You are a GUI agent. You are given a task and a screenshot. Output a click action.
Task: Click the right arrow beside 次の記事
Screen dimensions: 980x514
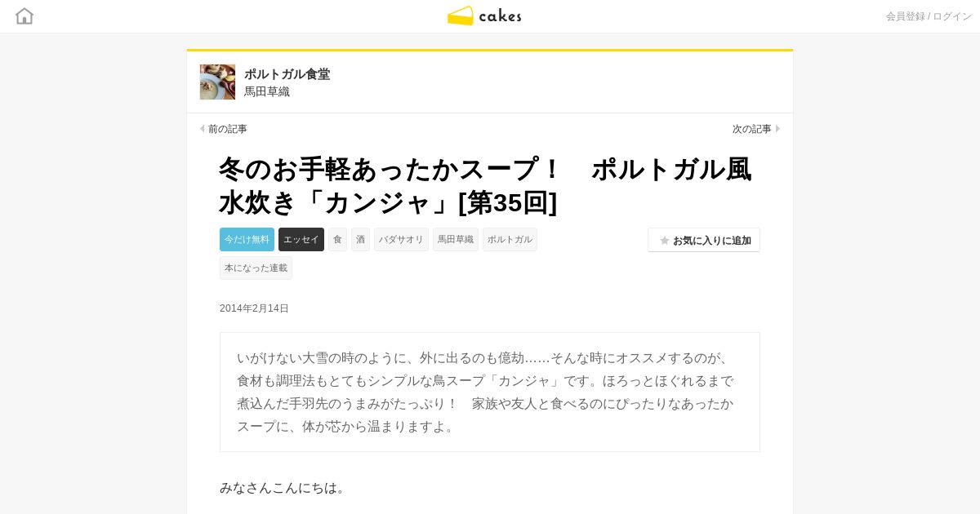coord(777,129)
